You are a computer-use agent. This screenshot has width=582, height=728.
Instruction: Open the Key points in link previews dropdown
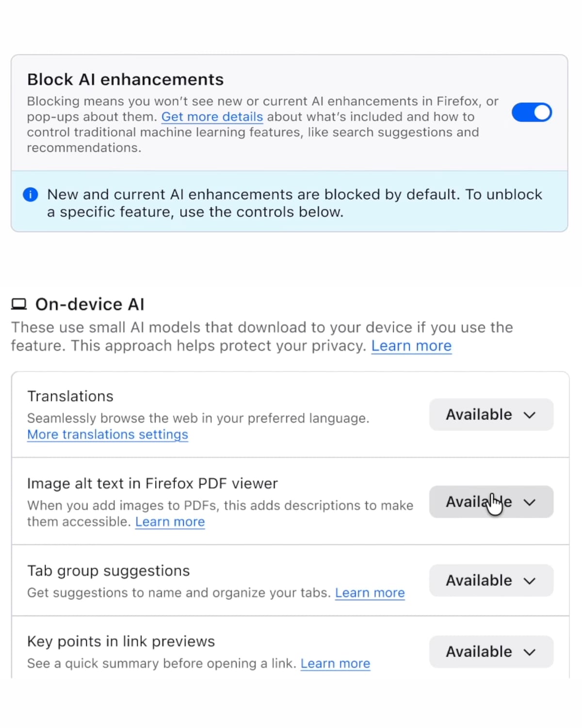(491, 652)
